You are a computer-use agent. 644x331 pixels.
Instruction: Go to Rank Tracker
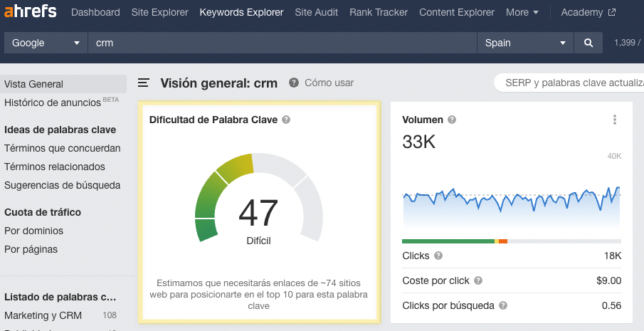[379, 12]
